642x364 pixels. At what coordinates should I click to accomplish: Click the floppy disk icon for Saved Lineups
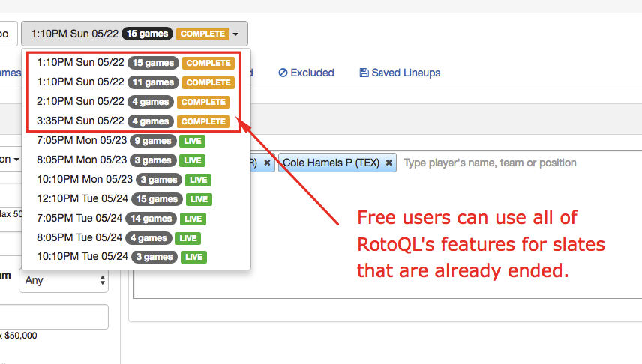364,73
